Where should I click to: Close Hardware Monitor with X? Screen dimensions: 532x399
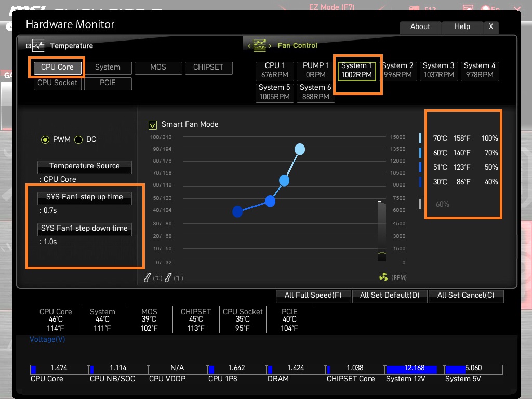pos(491,27)
